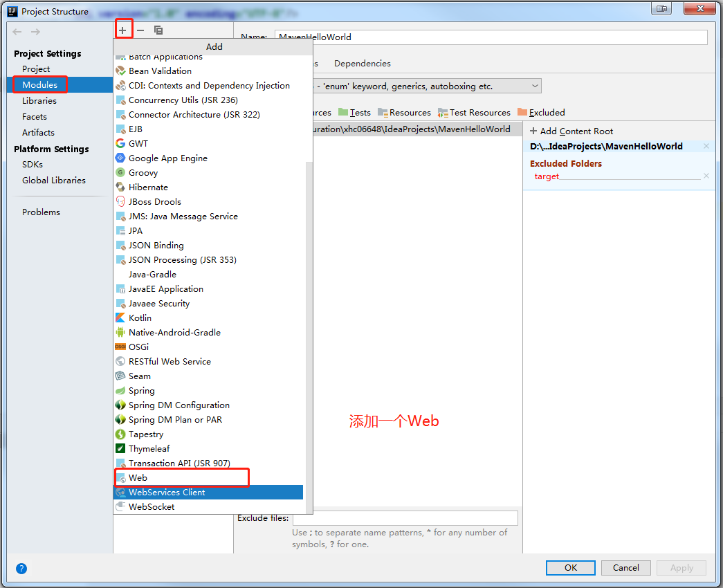
Task: Mark folder as Resources
Action: (x=404, y=113)
